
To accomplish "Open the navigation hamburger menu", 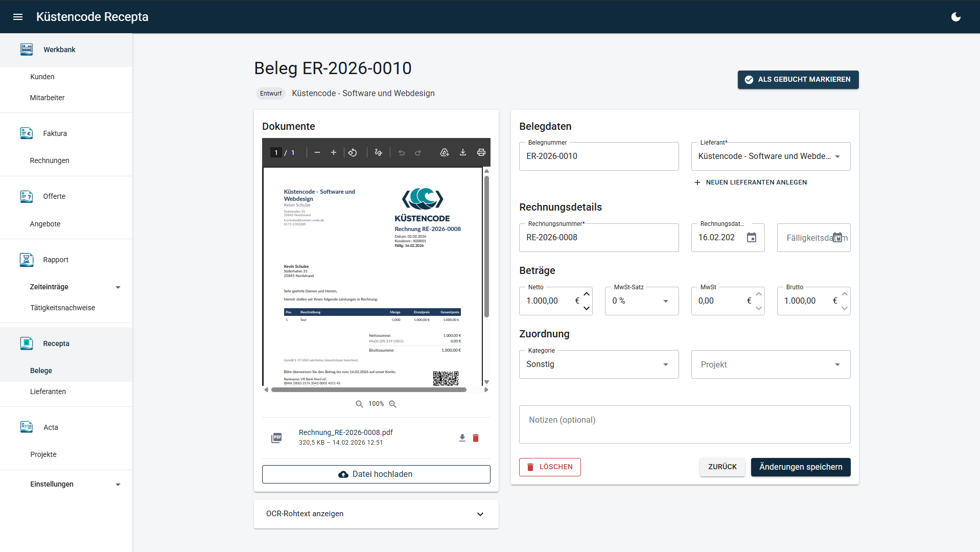I will tap(18, 16).
